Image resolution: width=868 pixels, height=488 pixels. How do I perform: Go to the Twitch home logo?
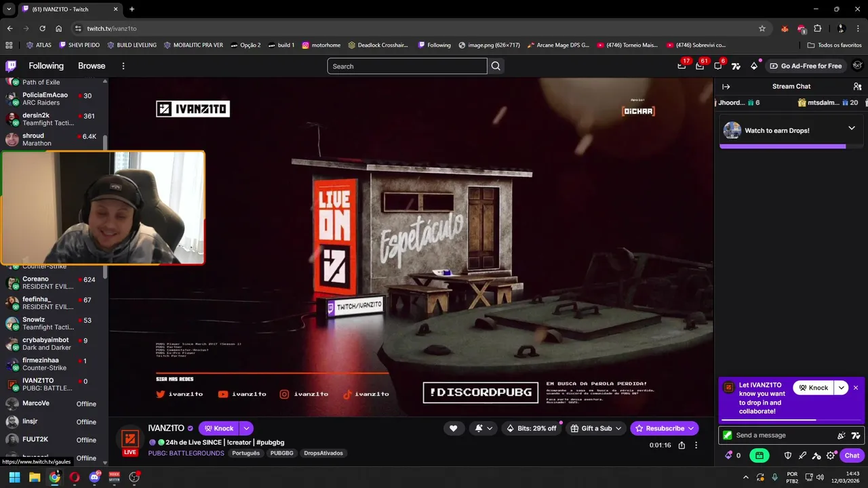pyautogui.click(x=11, y=66)
